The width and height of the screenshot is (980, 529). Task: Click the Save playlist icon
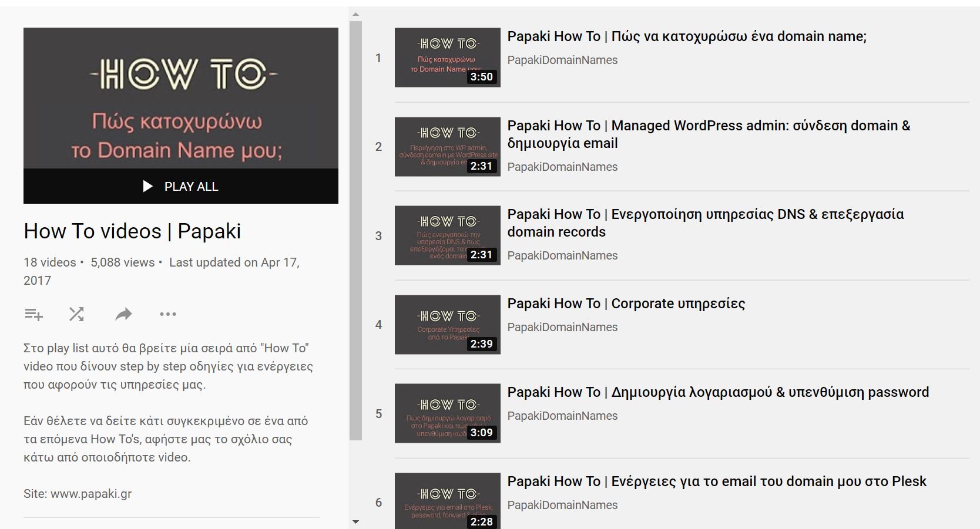point(34,314)
